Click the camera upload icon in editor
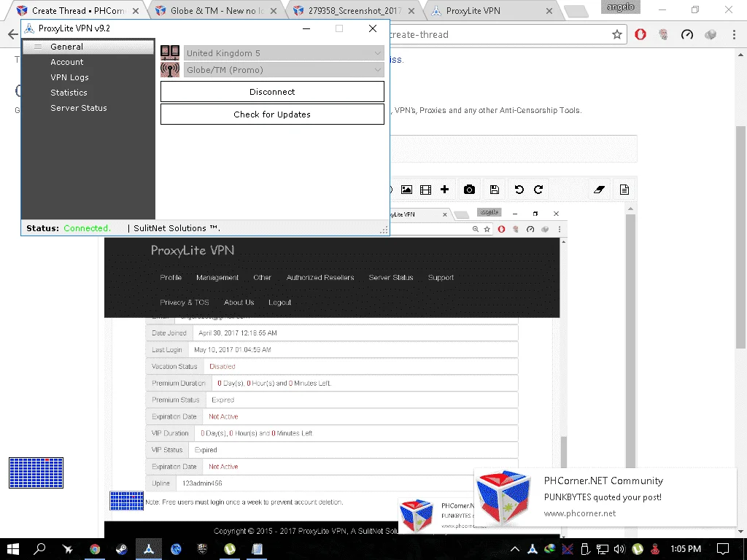Screen dimensions: 747x560 [469, 190]
